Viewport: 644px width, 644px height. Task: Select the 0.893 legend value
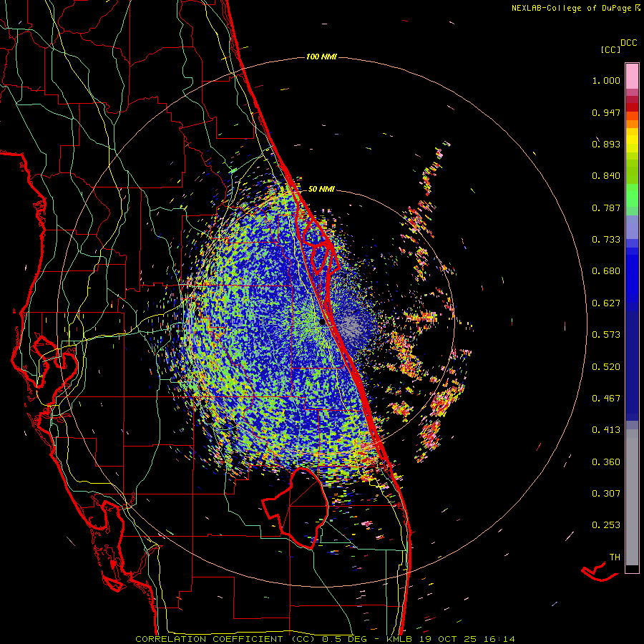606,144
